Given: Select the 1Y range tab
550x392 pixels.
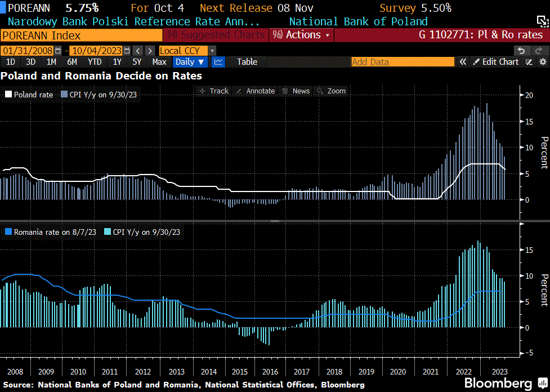Looking at the screenshot, I should click(117, 62).
